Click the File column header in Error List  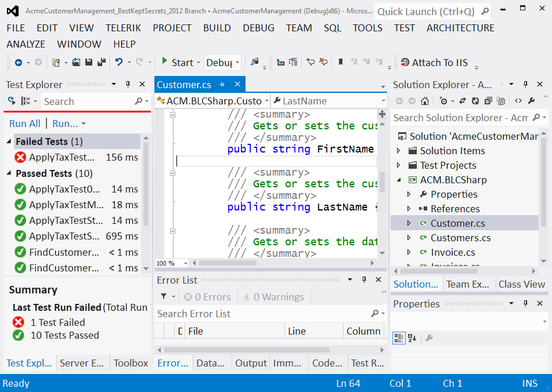235,331
